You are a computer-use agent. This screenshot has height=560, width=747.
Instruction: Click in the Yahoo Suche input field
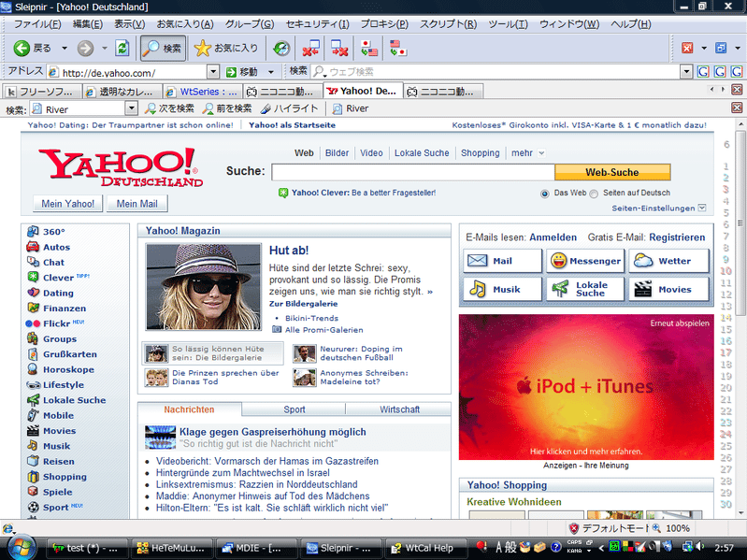pos(412,172)
